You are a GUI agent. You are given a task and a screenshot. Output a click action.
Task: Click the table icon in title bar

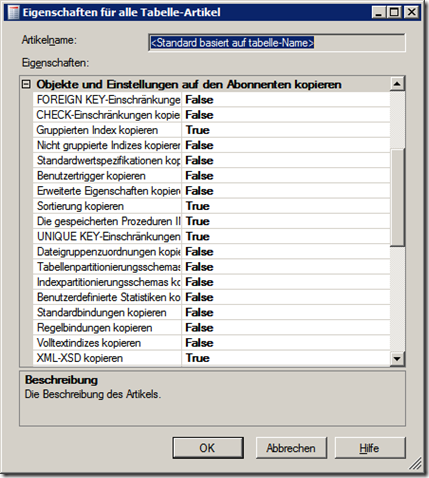(13, 13)
